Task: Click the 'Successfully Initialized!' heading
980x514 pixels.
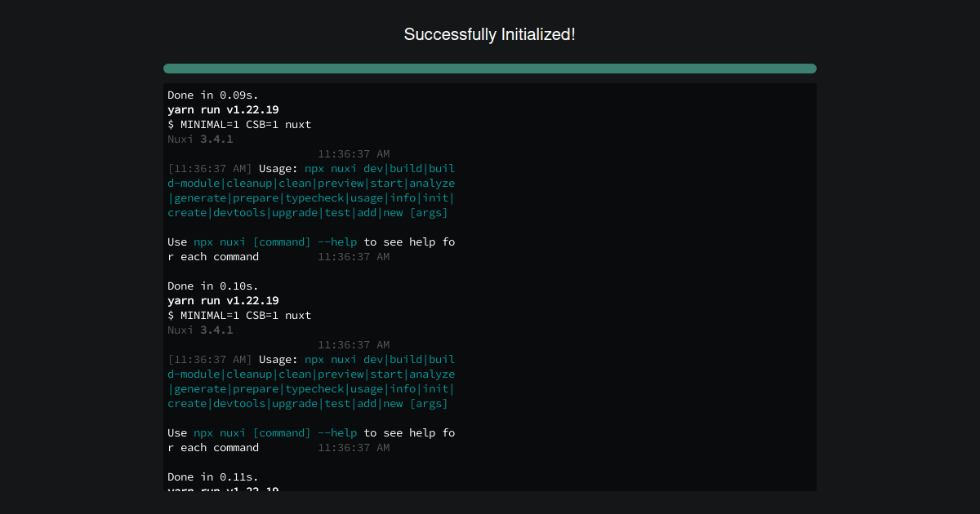Action: point(489,34)
